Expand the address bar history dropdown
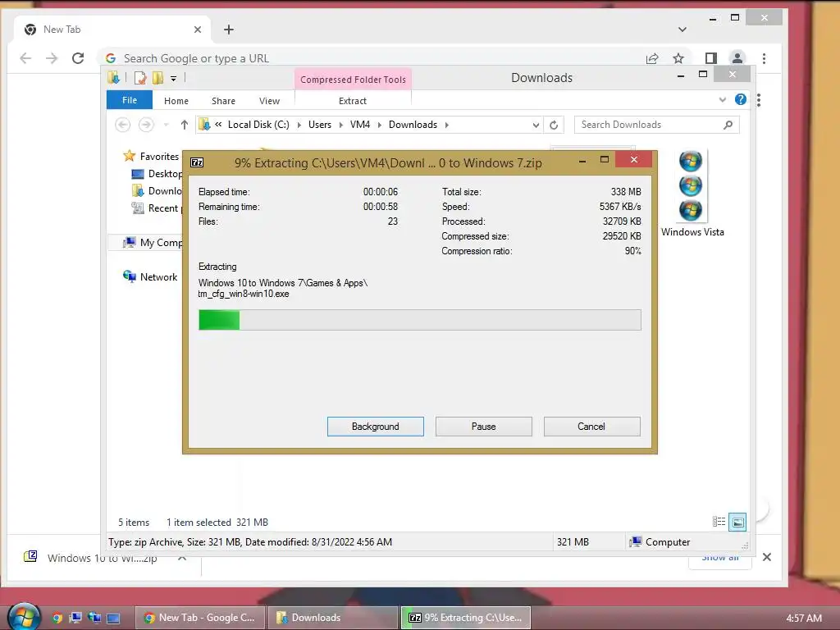 (536, 126)
